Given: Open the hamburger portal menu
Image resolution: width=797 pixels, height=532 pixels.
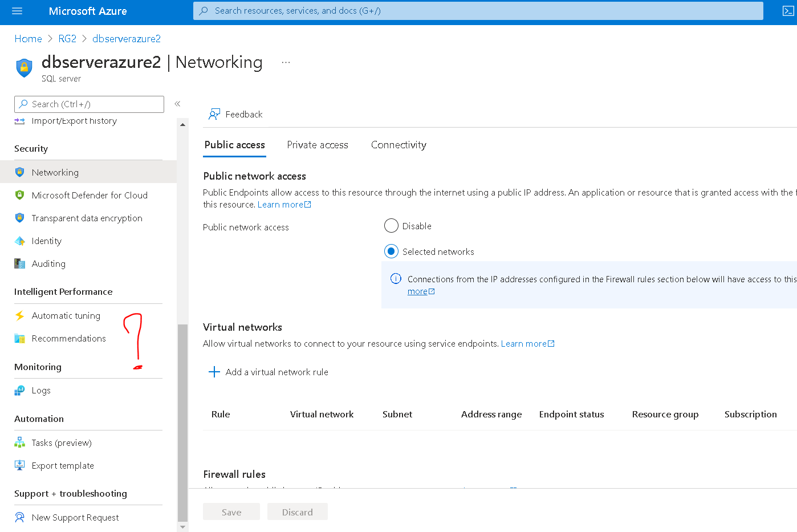Looking at the screenshot, I should pyautogui.click(x=17, y=11).
